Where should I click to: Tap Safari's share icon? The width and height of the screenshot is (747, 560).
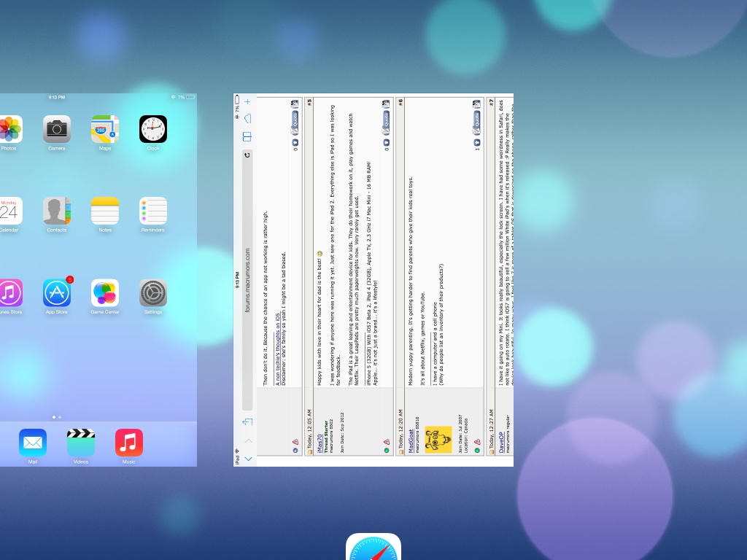247,421
